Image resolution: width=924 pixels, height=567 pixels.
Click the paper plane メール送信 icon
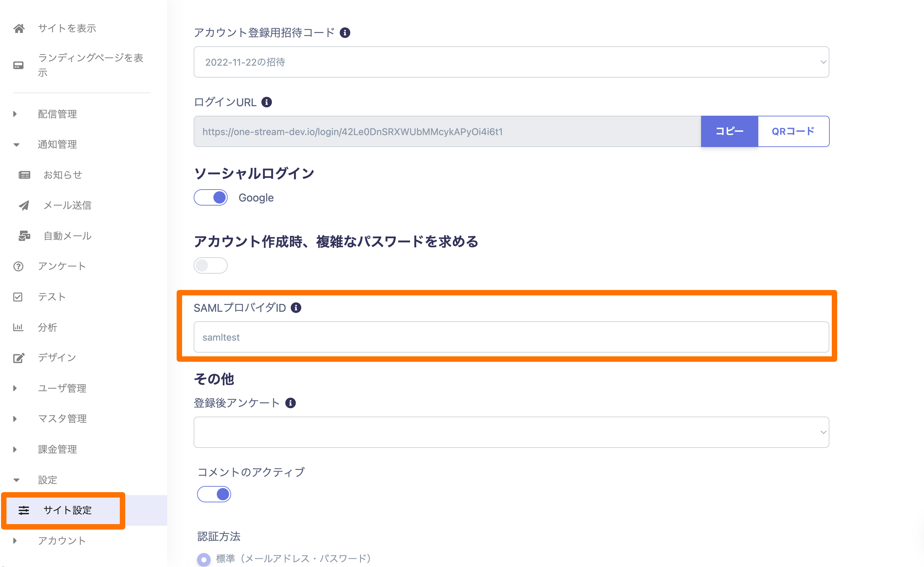(24, 206)
